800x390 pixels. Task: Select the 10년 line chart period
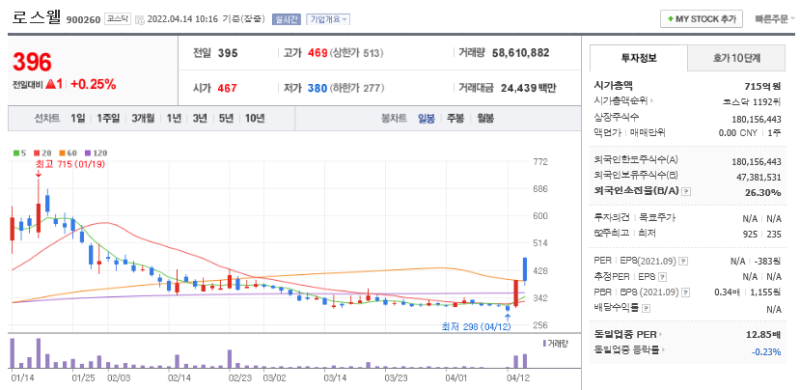[255, 118]
